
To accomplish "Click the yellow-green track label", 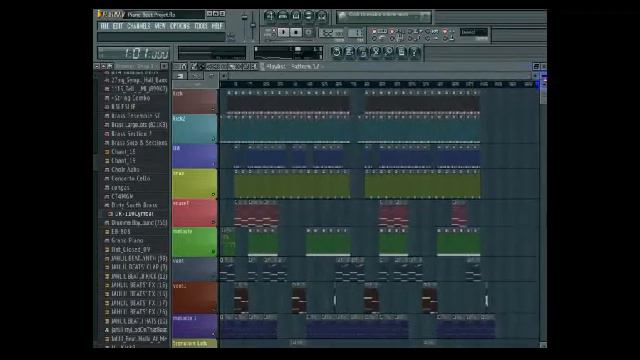I will coord(194,184).
